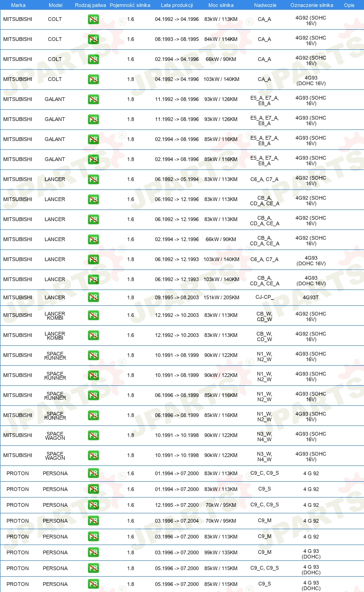Viewport: 364px width, 592px height.
Task: Click the 04.1992 -> 04.1996 cell in COLT 1.8 row
Action: (x=177, y=80)
